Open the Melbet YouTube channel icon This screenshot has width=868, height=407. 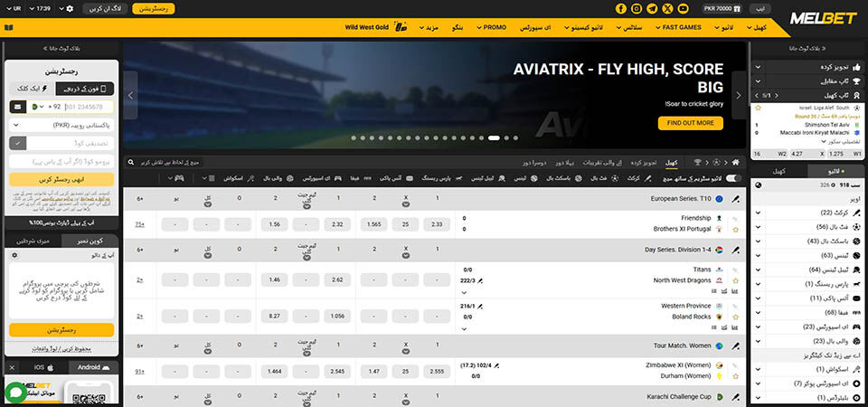(684, 9)
